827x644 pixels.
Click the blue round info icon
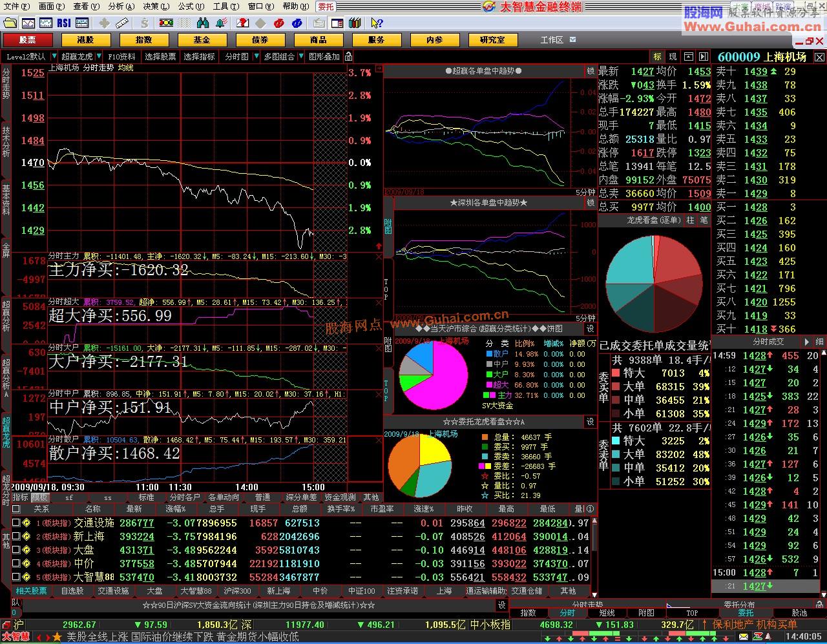tap(297, 23)
